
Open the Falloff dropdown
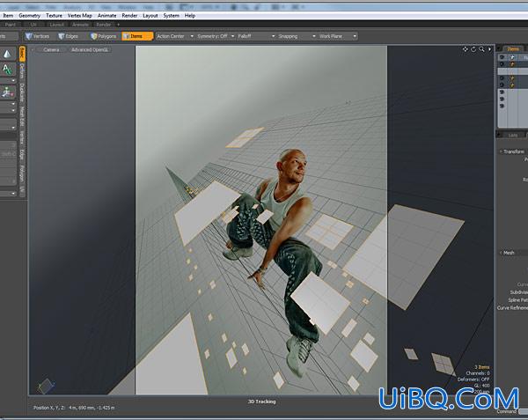(x=256, y=36)
